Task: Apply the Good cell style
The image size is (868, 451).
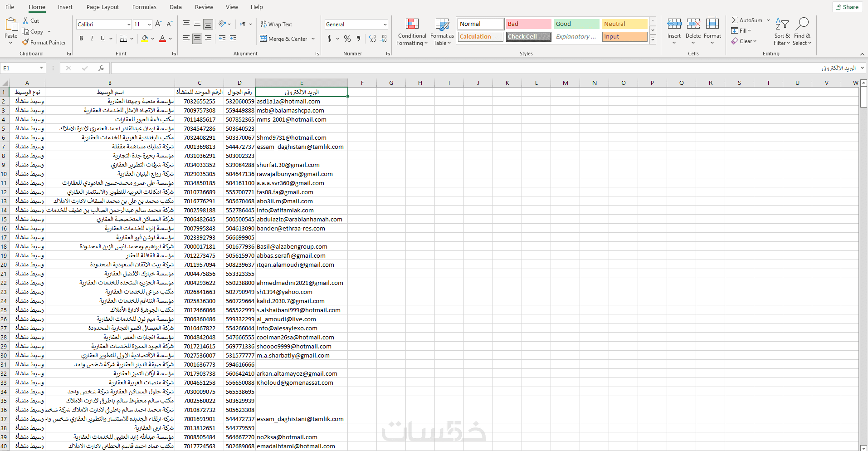Action: [x=576, y=24]
